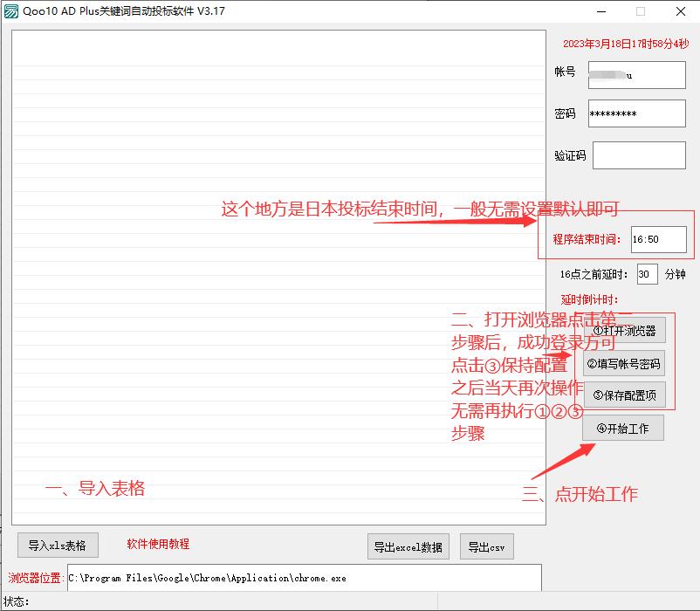Click the 浏览器位置 chrome.exe path field

[x=305, y=578]
